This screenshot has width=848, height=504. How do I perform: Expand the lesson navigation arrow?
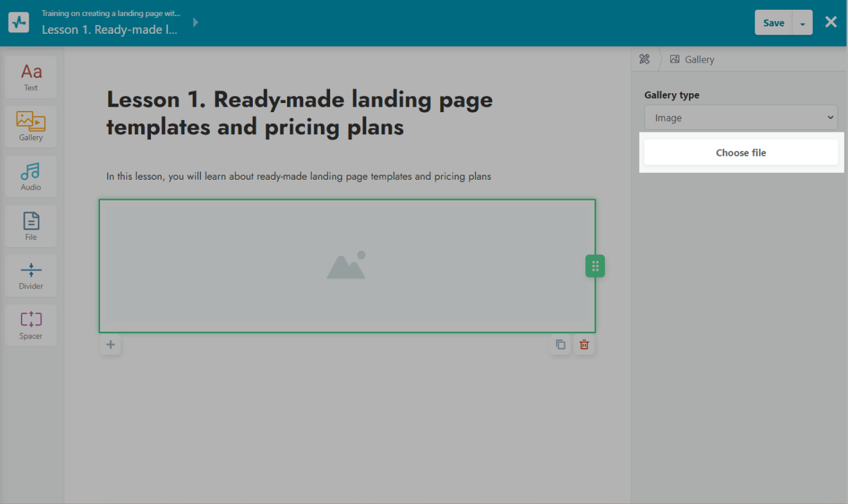[x=196, y=23]
